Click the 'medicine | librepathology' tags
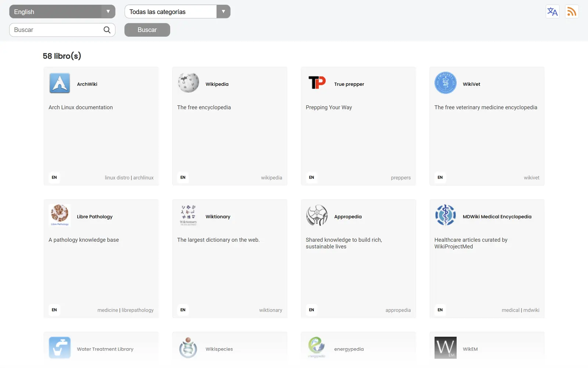The image size is (588, 368). (x=125, y=310)
